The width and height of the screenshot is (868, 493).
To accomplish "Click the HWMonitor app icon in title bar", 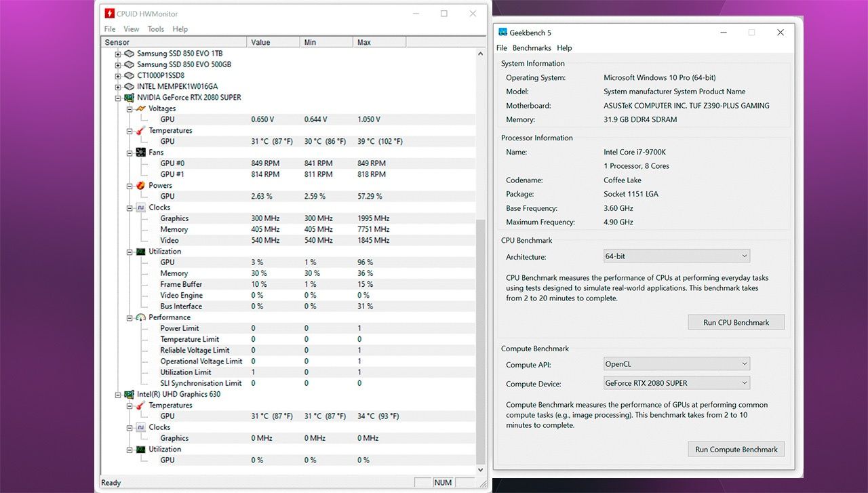I will [110, 14].
